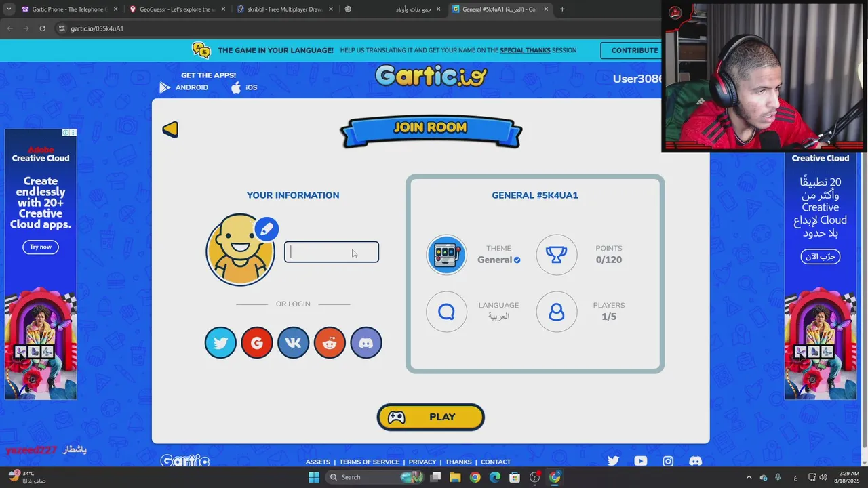
Task: View site information icon in address bar
Action: click(62, 28)
